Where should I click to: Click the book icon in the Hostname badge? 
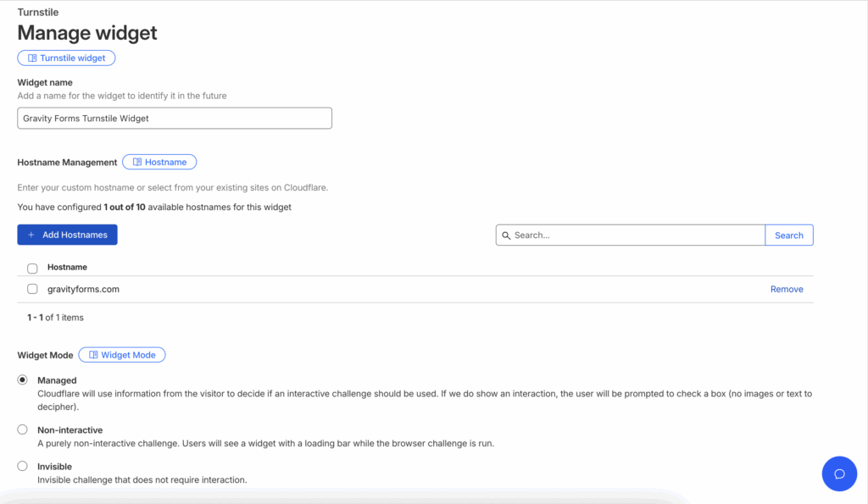pos(136,162)
